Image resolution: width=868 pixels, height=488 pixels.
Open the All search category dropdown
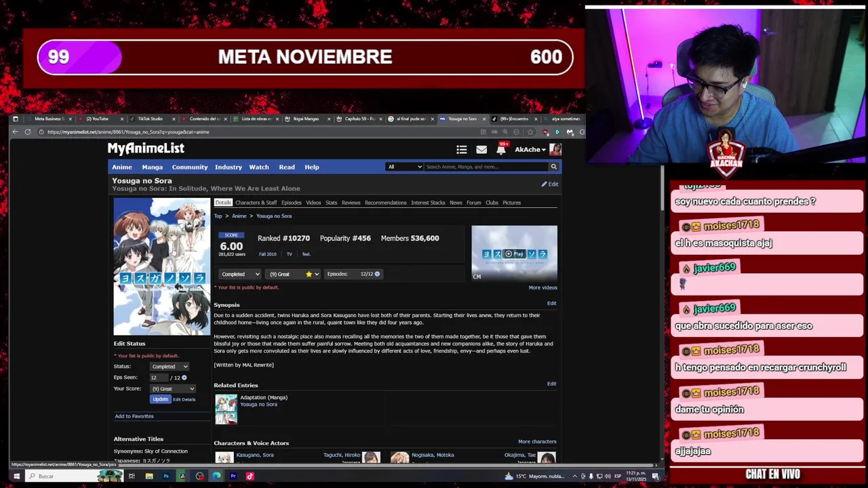[x=405, y=167]
